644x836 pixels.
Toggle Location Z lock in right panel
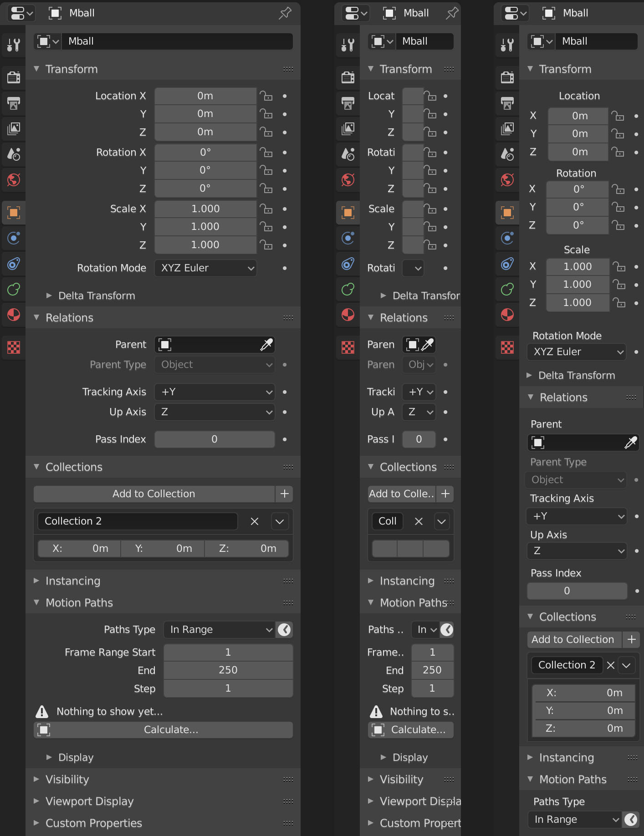(618, 152)
